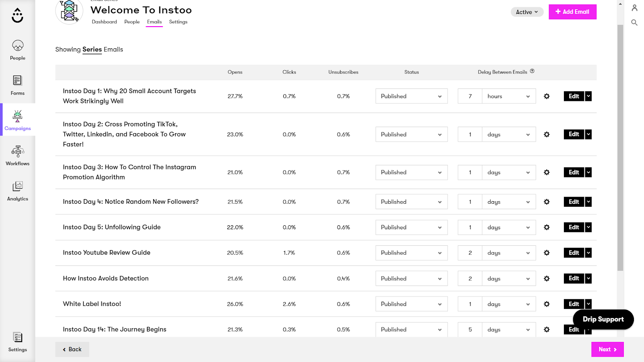Open the user account icon
This screenshot has width=644, height=362.
[x=634, y=8]
